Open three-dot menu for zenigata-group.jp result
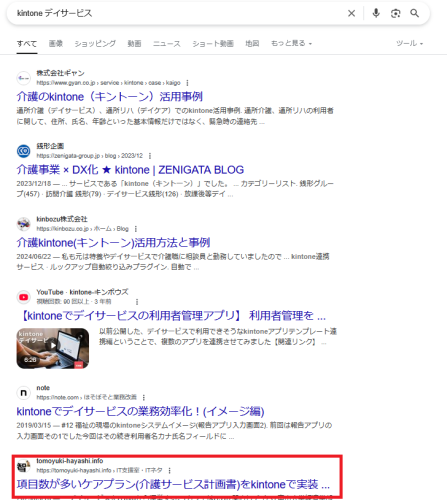The height and width of the screenshot is (500, 447). pyautogui.click(x=150, y=156)
